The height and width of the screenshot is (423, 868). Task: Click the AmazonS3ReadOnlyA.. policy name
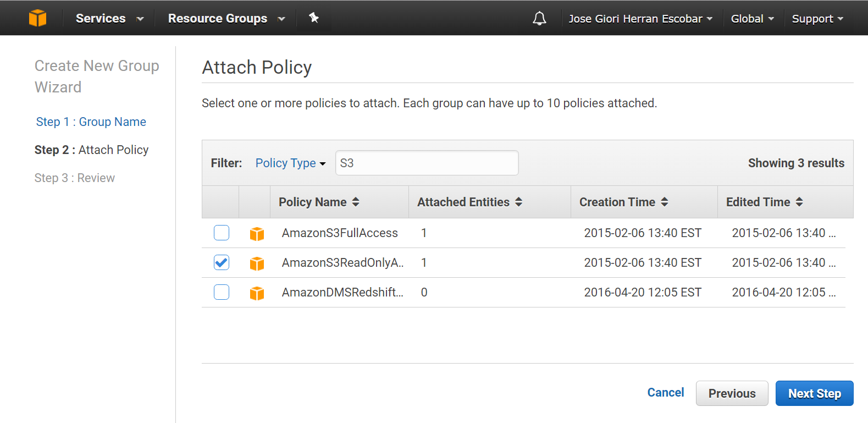coord(343,262)
